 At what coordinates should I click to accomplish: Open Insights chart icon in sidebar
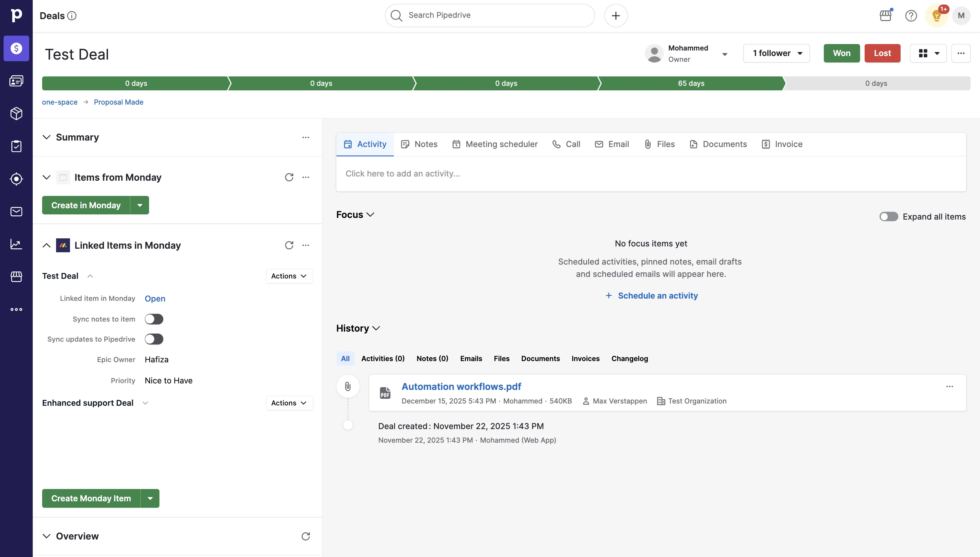click(16, 244)
